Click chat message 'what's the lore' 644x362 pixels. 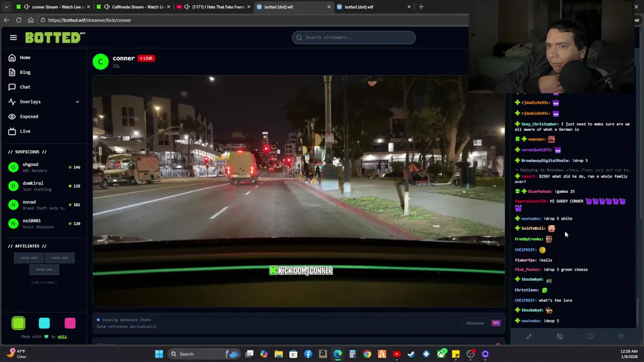point(555,301)
